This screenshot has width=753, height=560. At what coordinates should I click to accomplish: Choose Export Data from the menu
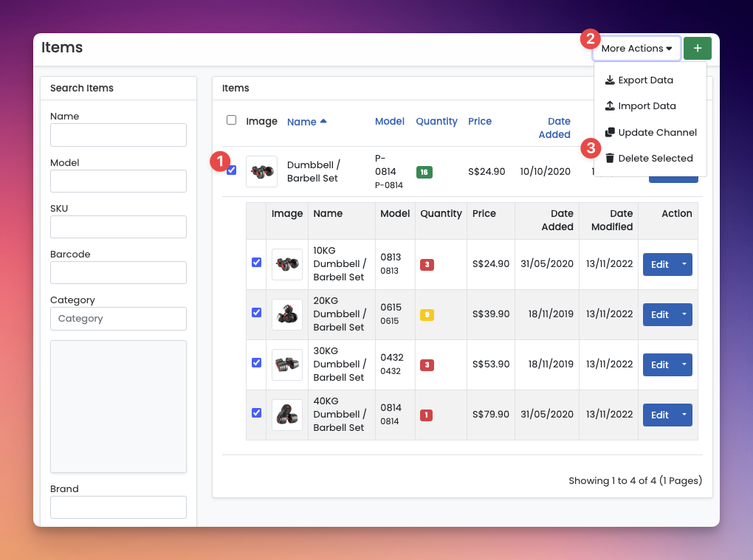coord(645,80)
